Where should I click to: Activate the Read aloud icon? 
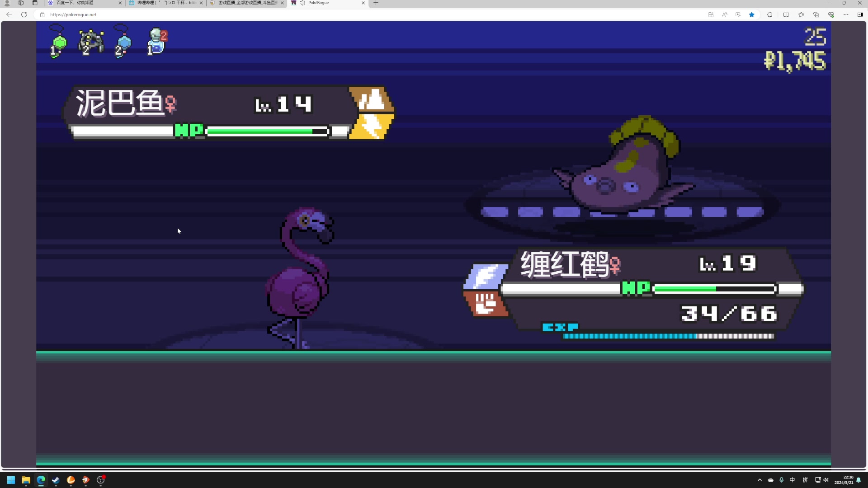[x=725, y=14]
